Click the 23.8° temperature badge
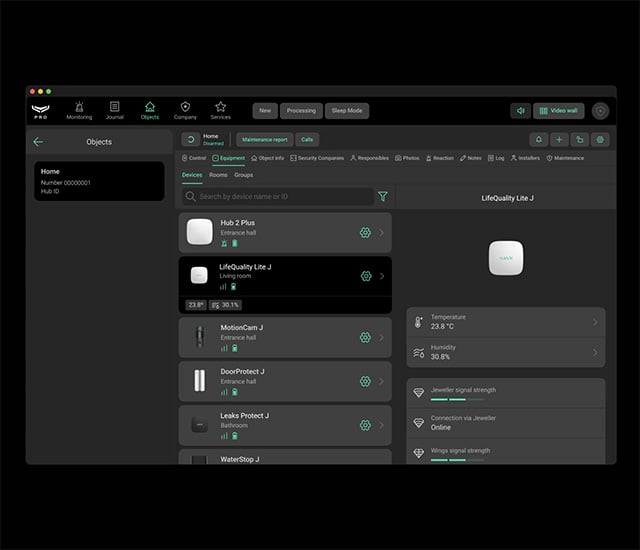The image size is (640, 550). (196, 305)
